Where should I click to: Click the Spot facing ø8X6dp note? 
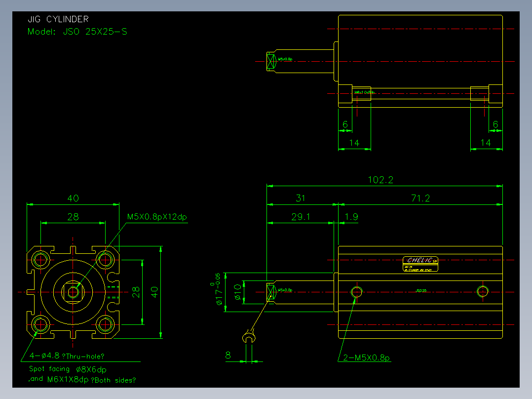pyautogui.click(x=68, y=369)
